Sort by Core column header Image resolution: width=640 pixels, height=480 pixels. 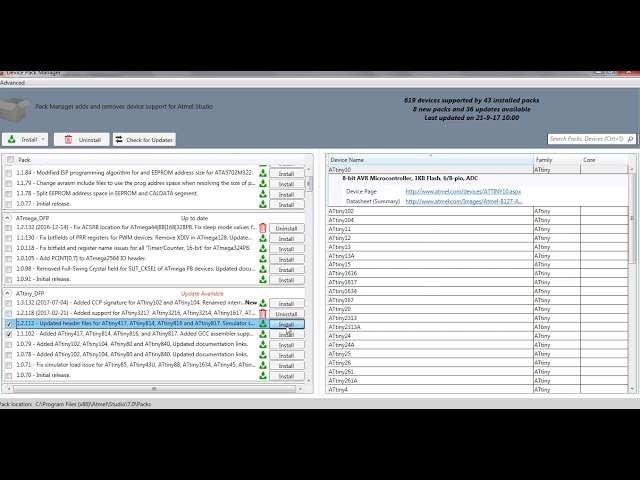click(604, 160)
